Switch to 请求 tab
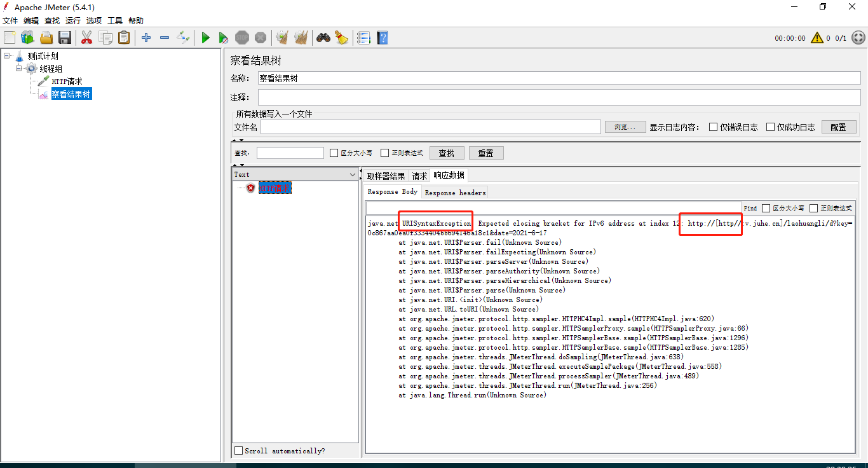Screen dimensions: 868x468 pyautogui.click(x=419, y=176)
